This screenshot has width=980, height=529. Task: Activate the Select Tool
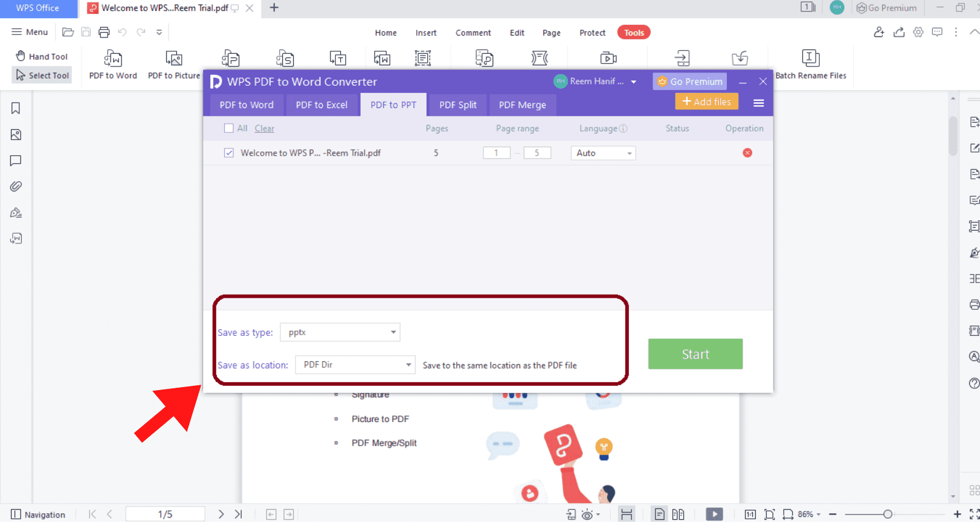[42, 75]
